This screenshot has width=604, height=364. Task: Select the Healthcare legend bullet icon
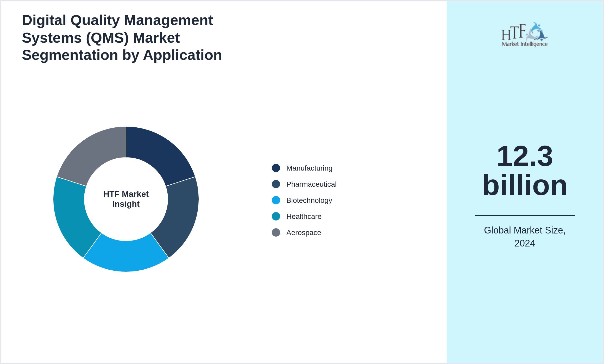point(276,216)
